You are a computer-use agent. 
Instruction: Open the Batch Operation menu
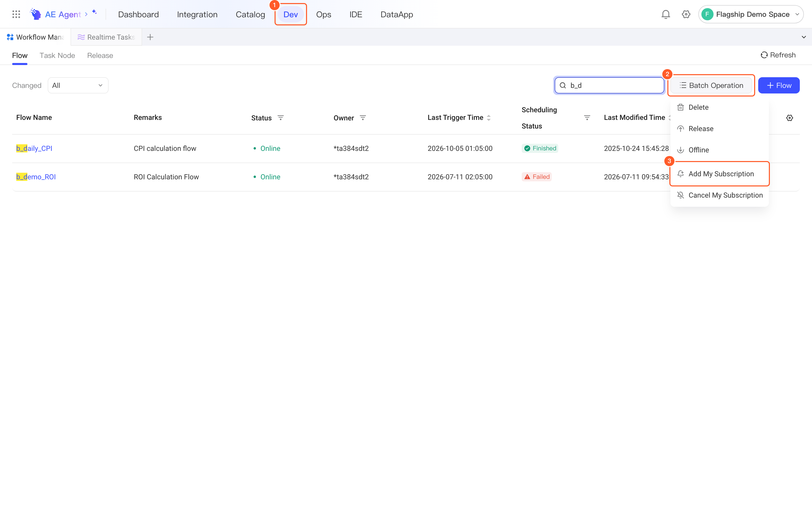point(711,85)
